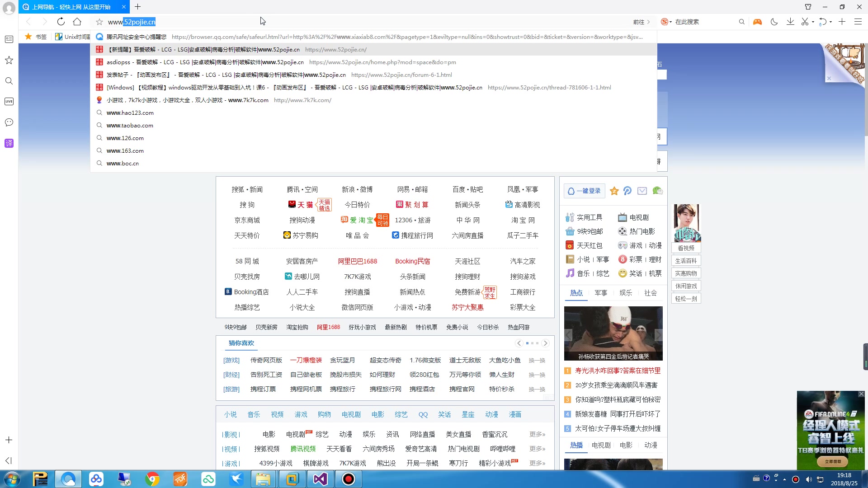Select the www.hao123.com suggestion
The image size is (868, 488).
coord(373,113)
